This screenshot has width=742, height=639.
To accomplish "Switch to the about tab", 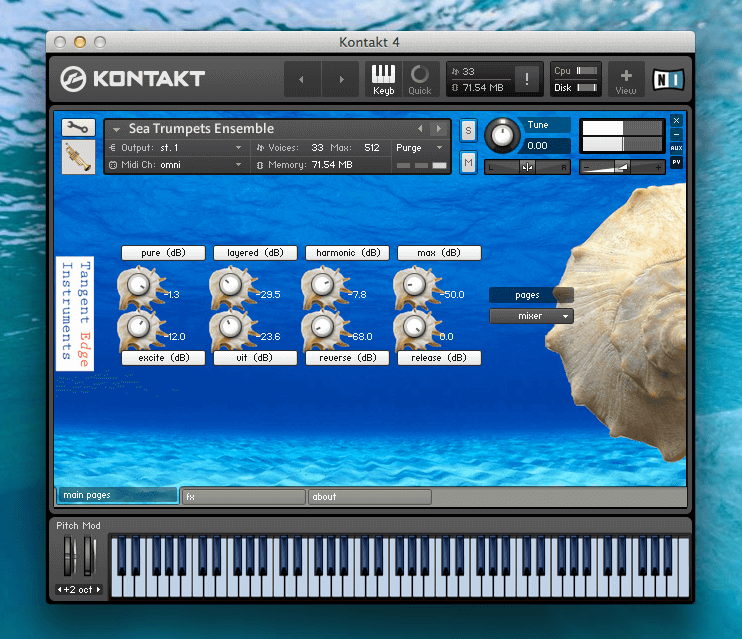I will point(370,497).
